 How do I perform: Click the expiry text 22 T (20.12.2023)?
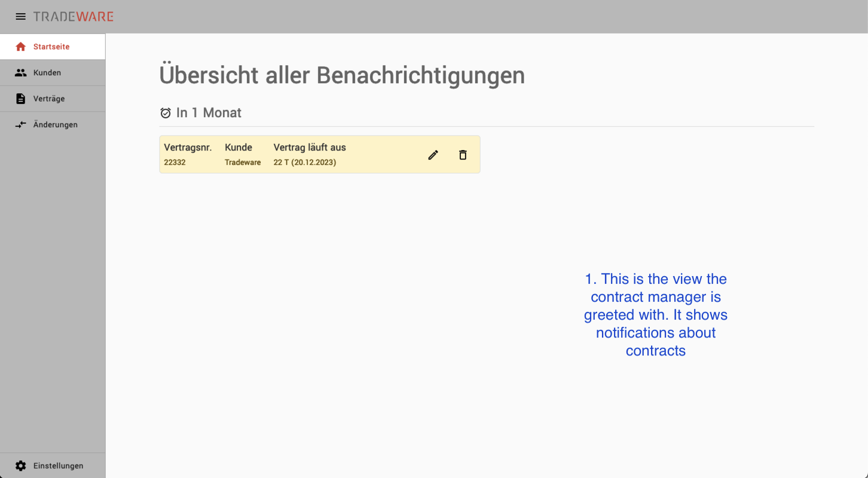point(305,163)
